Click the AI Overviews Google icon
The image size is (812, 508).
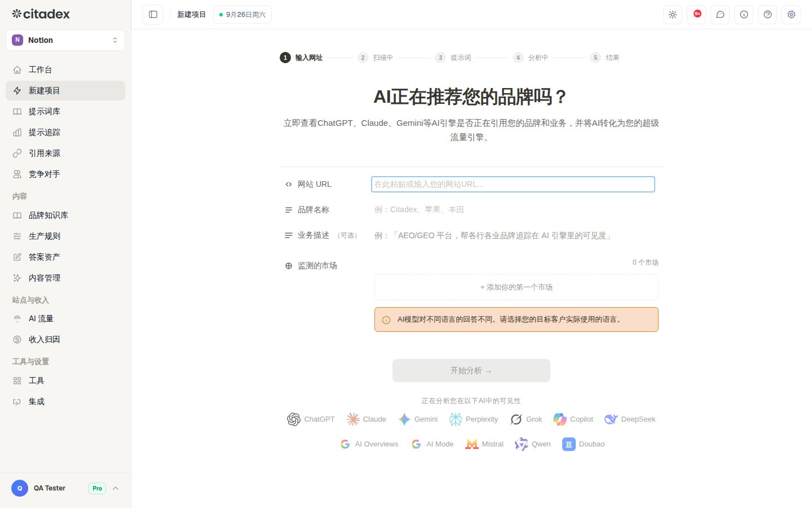[x=345, y=444]
